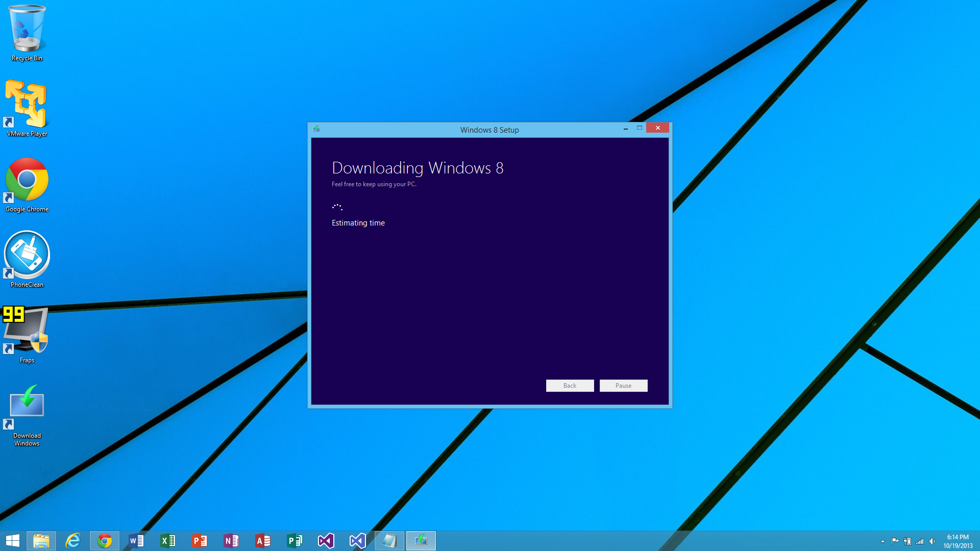Check Windows 8 download estimating time
980x551 pixels.
tap(359, 222)
